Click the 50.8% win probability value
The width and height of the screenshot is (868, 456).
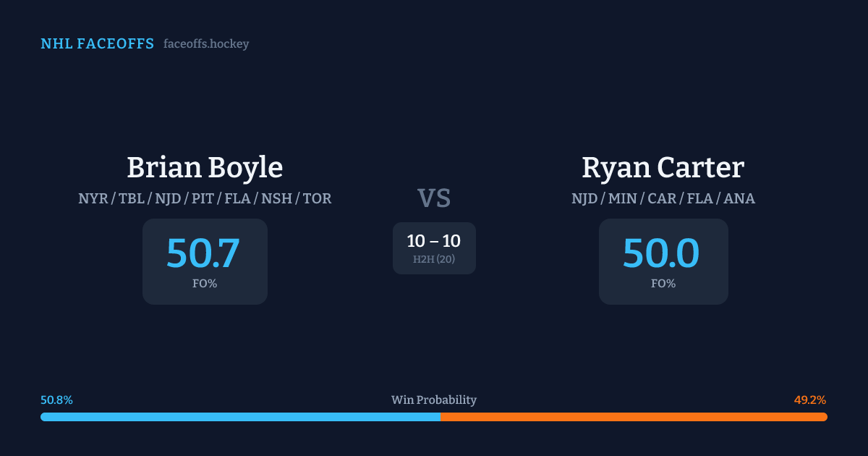[56, 400]
